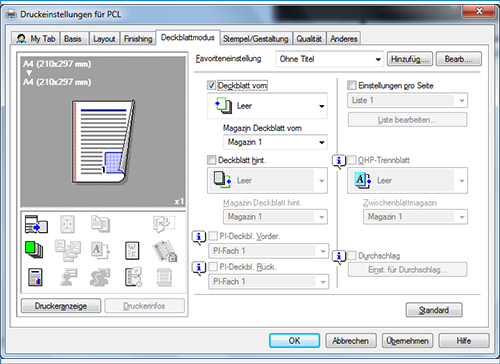Switch to the Finishing tab
500x364 pixels.
click(138, 39)
